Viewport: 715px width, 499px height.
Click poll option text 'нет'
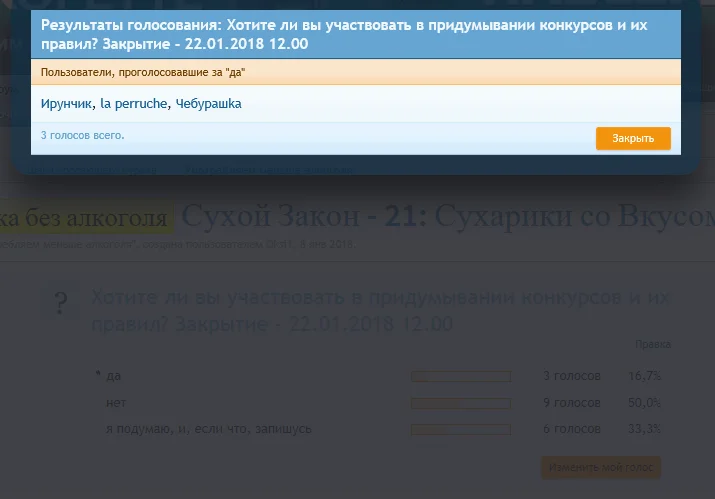[x=116, y=403]
